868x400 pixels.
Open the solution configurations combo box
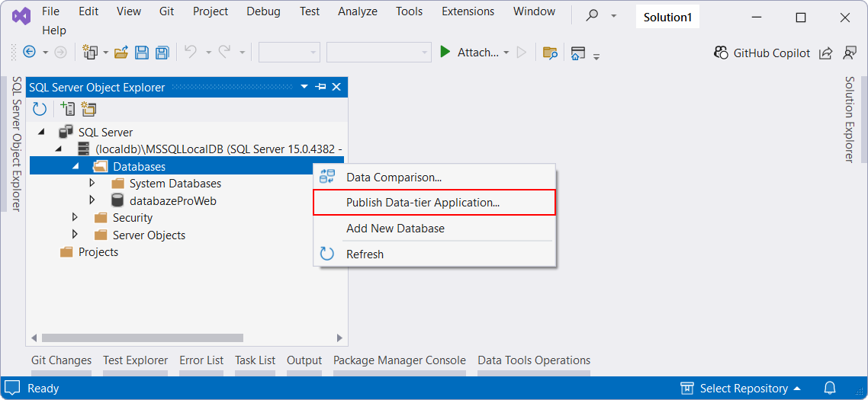(289, 53)
